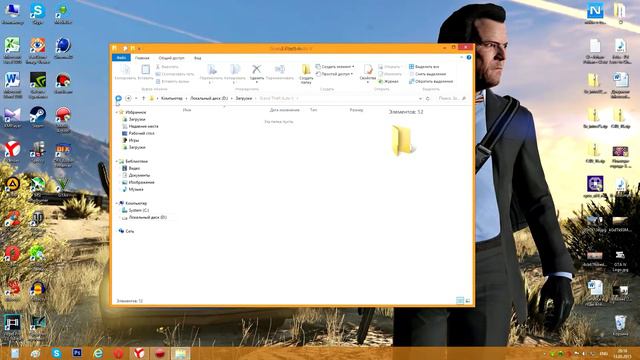Switch to details view in status bar

(460, 301)
